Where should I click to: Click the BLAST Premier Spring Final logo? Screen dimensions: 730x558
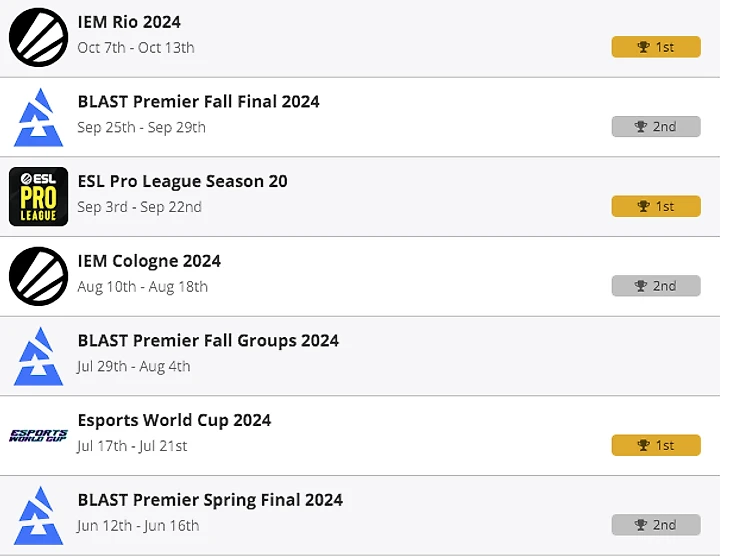[x=38, y=515]
